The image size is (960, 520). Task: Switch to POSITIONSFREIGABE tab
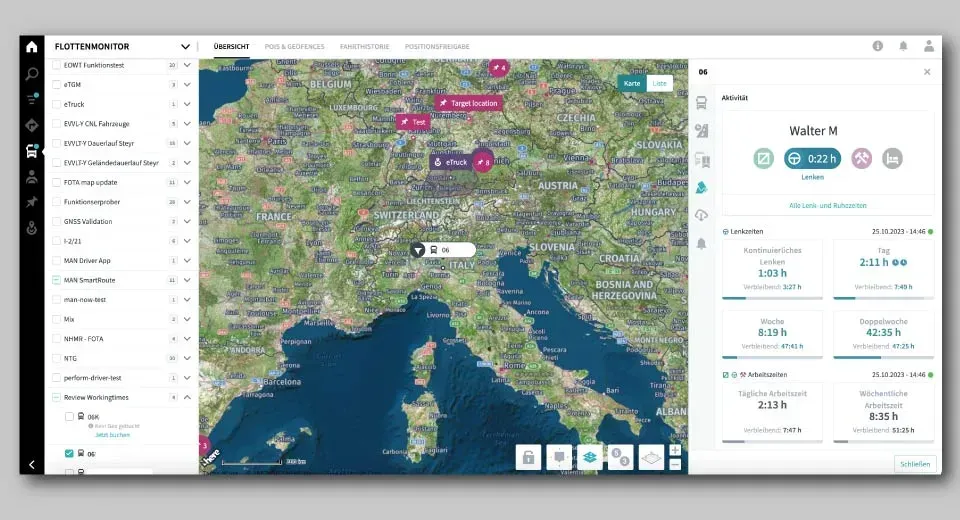[x=437, y=47]
